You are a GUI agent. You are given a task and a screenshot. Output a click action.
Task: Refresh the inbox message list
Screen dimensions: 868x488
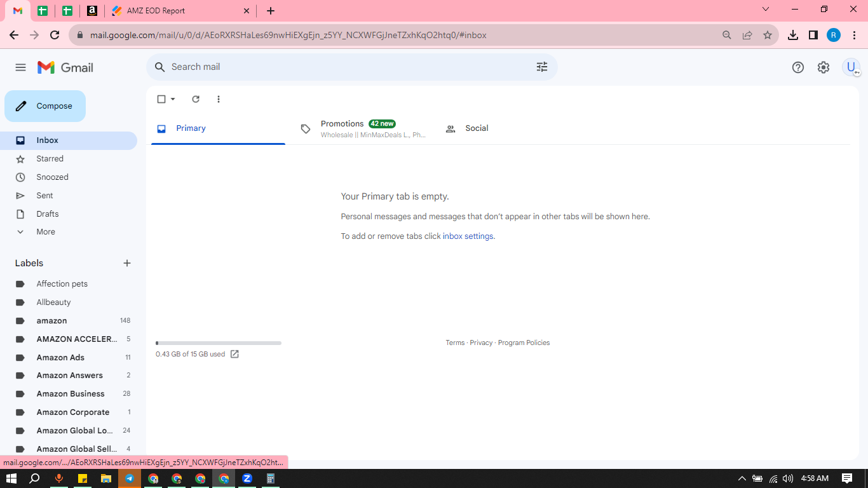[x=196, y=99]
